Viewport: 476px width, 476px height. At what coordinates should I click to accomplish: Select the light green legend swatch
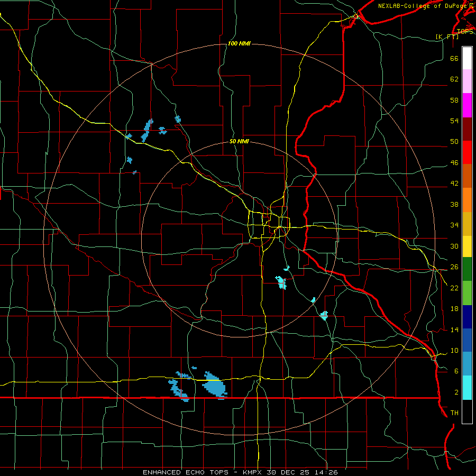[x=467, y=293]
